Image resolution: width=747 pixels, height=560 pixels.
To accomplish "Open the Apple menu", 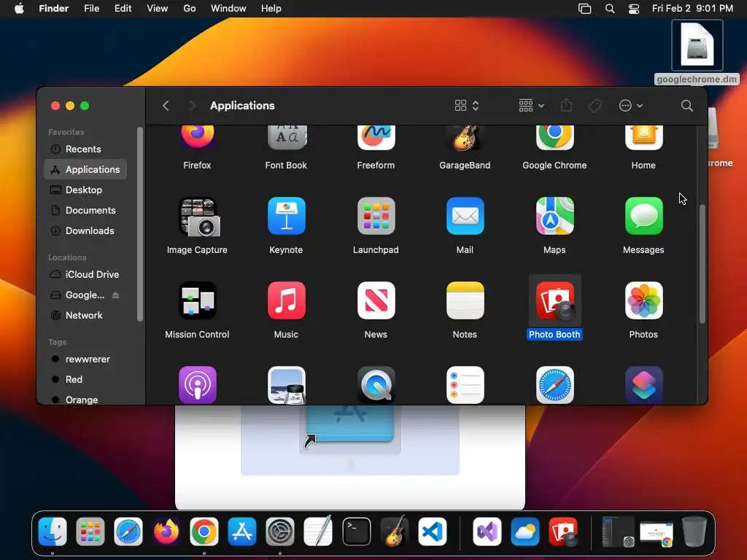I will click(x=19, y=9).
